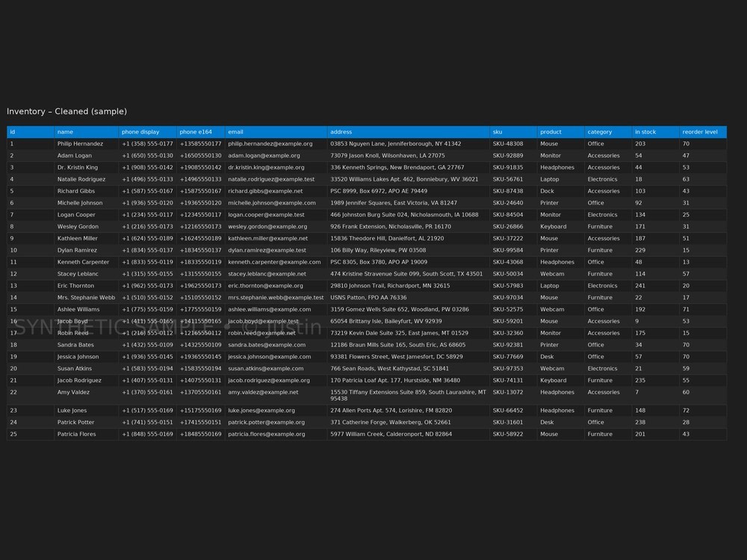Click name cell Amy Valdez
Screen dimensions: 747x560
[86, 395]
